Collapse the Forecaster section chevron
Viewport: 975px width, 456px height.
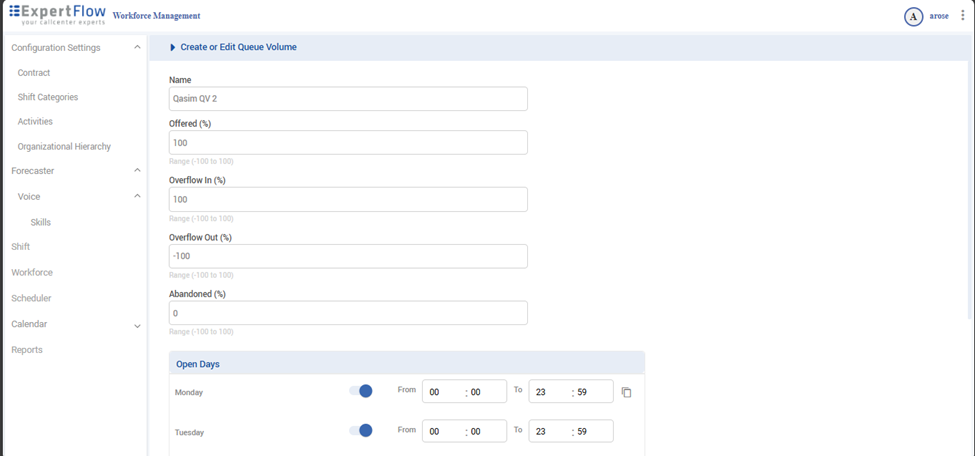pos(137,171)
